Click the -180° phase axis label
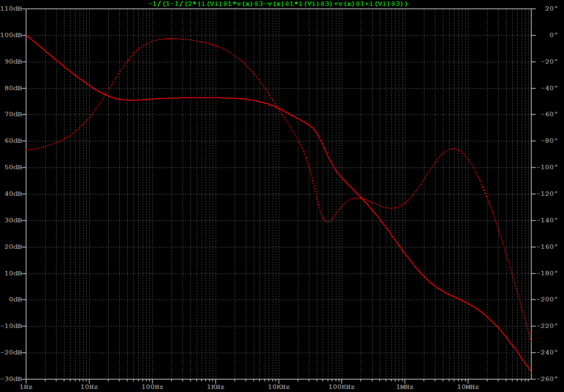Screen dimensions: 564x392 [x=547, y=273]
